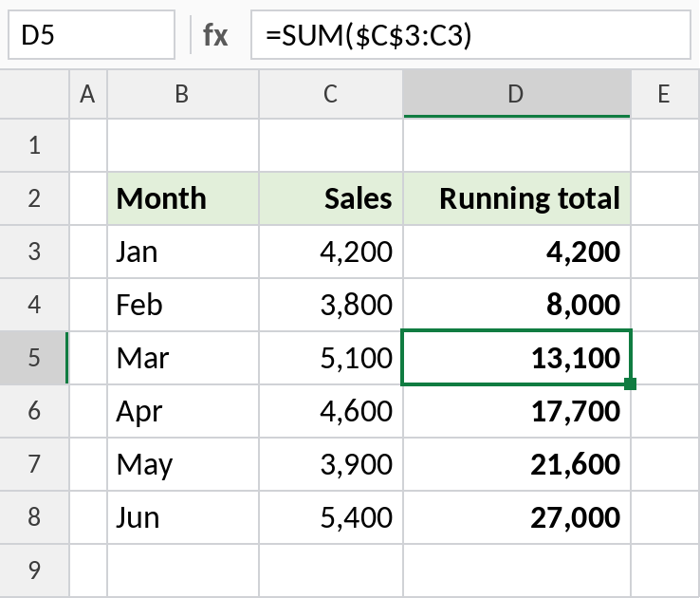Click the Running total header cell
This screenshot has width=700, height=598.
pos(517,198)
